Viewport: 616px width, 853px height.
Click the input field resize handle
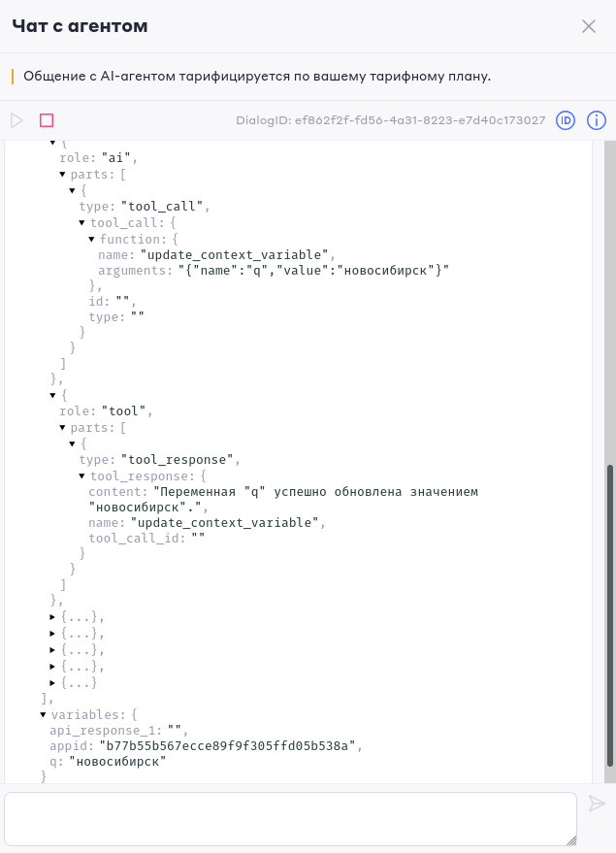570,840
